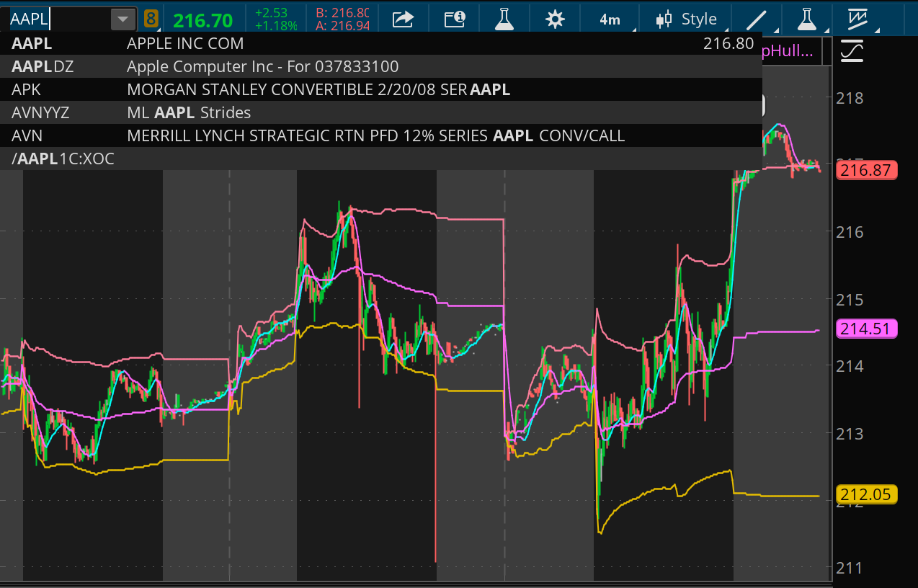
Task: Click the orange number 8 badge
Action: 151,19
